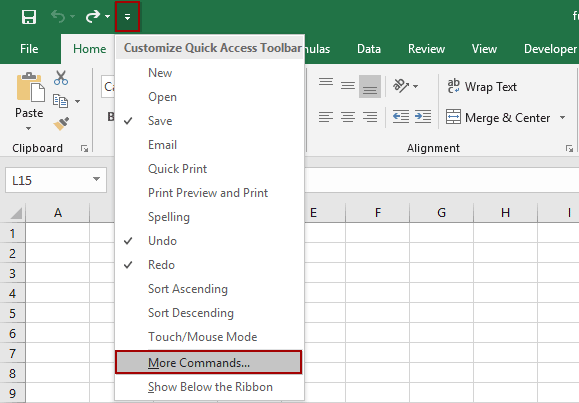This screenshot has width=579, height=403.
Task: Click the Decrease Indent icon
Action: 401,117
